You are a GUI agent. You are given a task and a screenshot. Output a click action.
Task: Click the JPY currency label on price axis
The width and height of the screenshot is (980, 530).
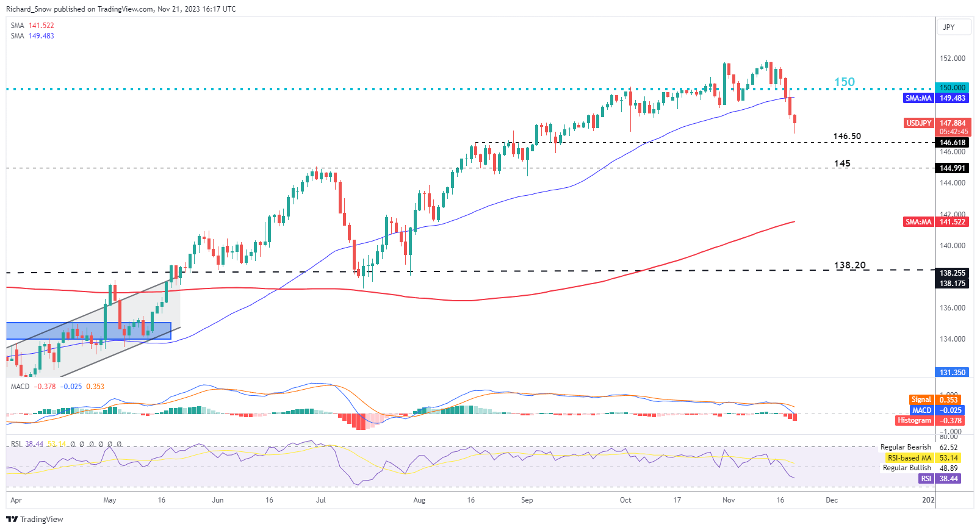click(953, 27)
